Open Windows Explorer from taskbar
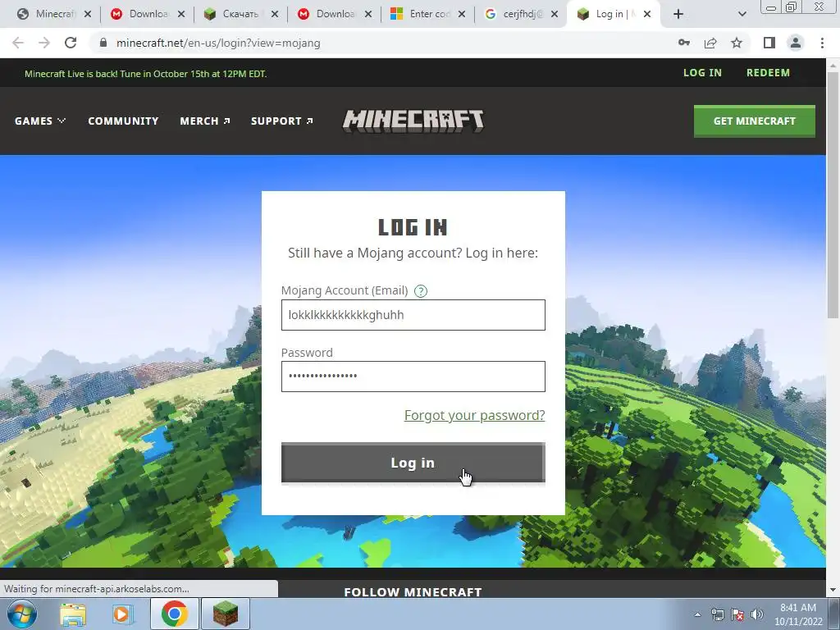840x630 pixels. point(73,614)
